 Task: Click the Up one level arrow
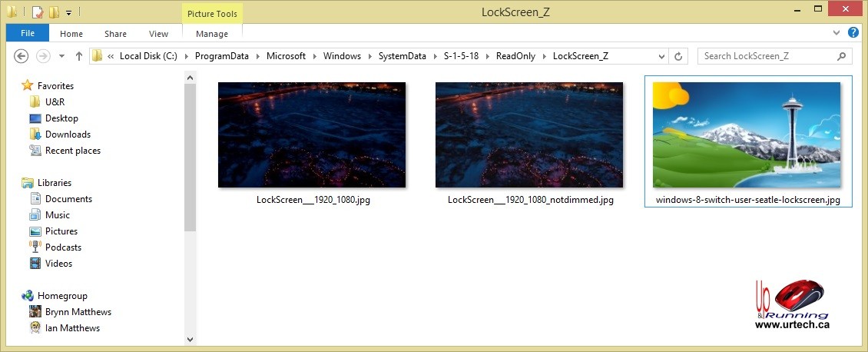(78, 56)
